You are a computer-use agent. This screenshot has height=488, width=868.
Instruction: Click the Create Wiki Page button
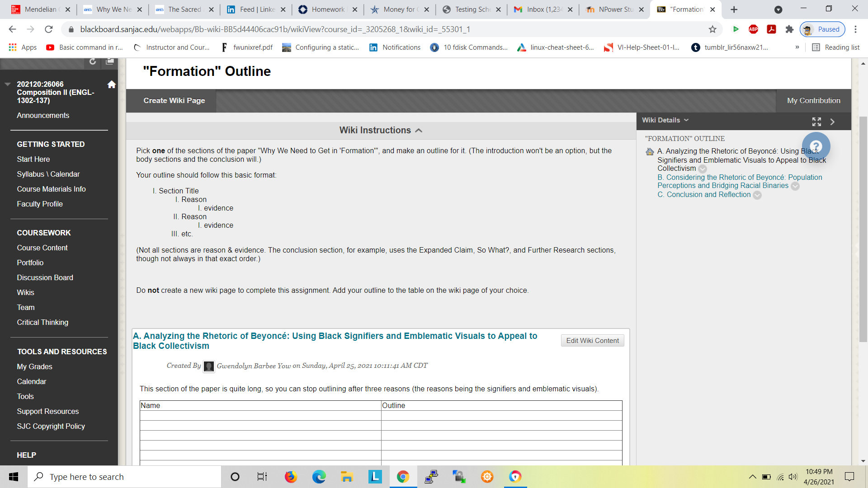tap(174, 101)
